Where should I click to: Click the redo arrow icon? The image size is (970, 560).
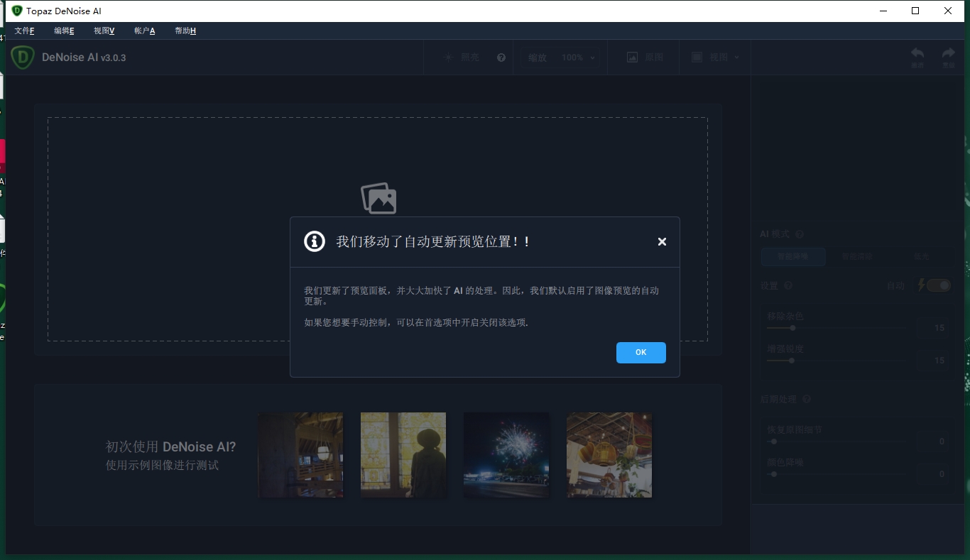948,53
